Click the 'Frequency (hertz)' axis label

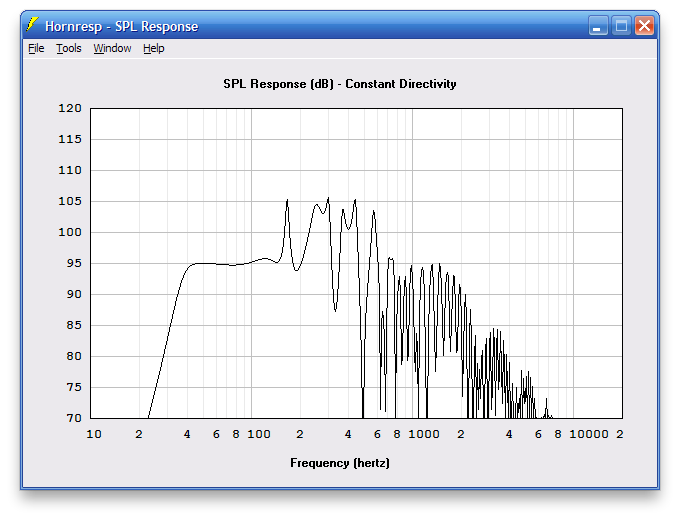pos(340,463)
